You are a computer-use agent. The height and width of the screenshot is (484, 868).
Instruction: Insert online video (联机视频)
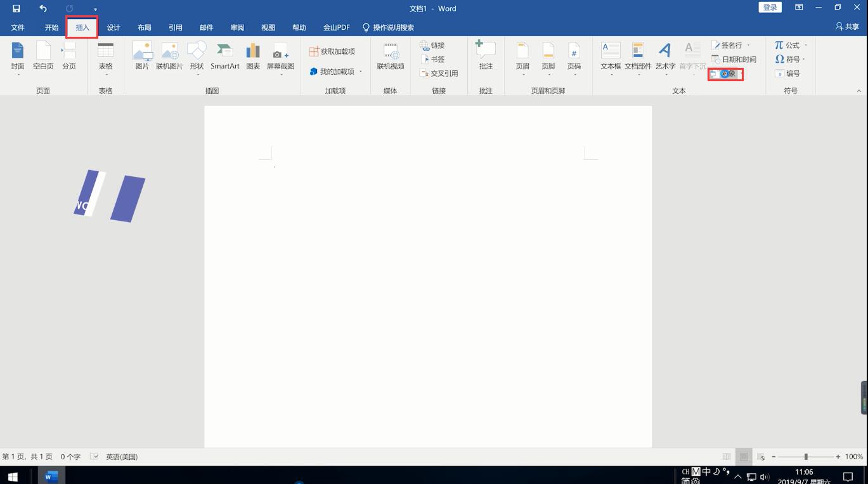391,56
